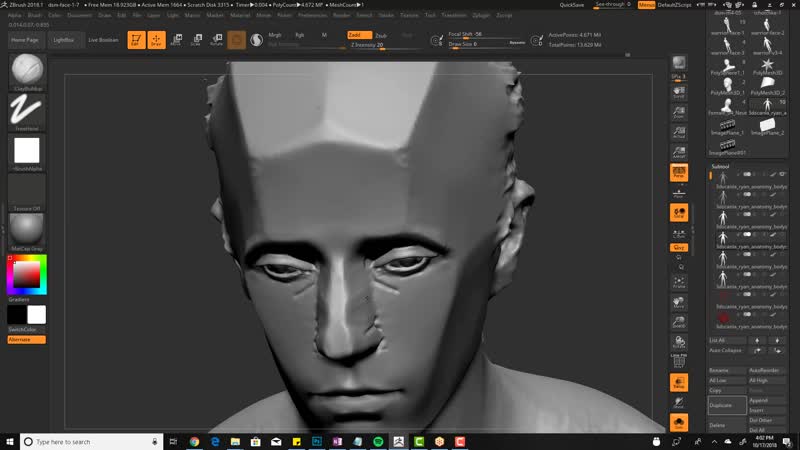This screenshot has height=450, width=800.
Task: Toggle Live Boolean
Action: coord(103,40)
